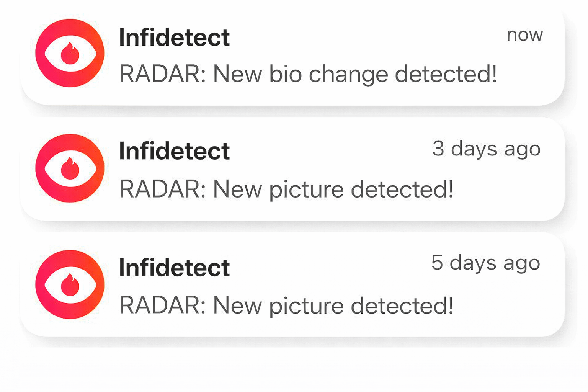
Task: Tap the flame pupil in the middle notification icon
Action: (70, 170)
